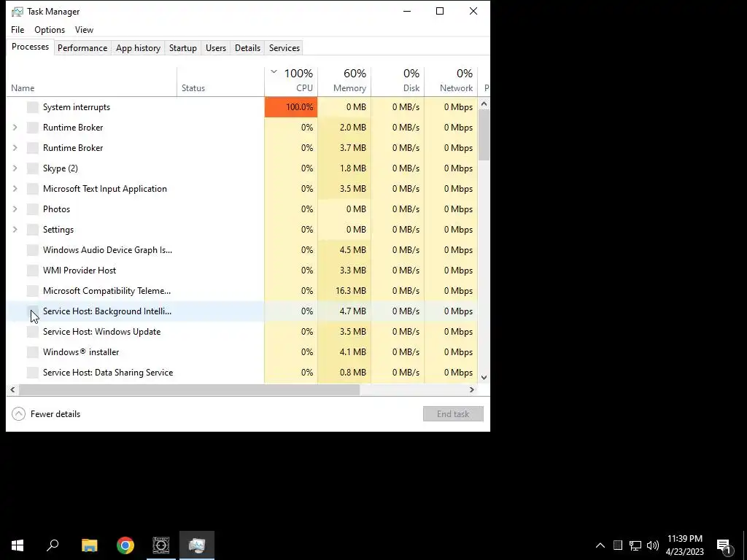Open the File menu
Screen dimensions: 747x560
(18, 29)
